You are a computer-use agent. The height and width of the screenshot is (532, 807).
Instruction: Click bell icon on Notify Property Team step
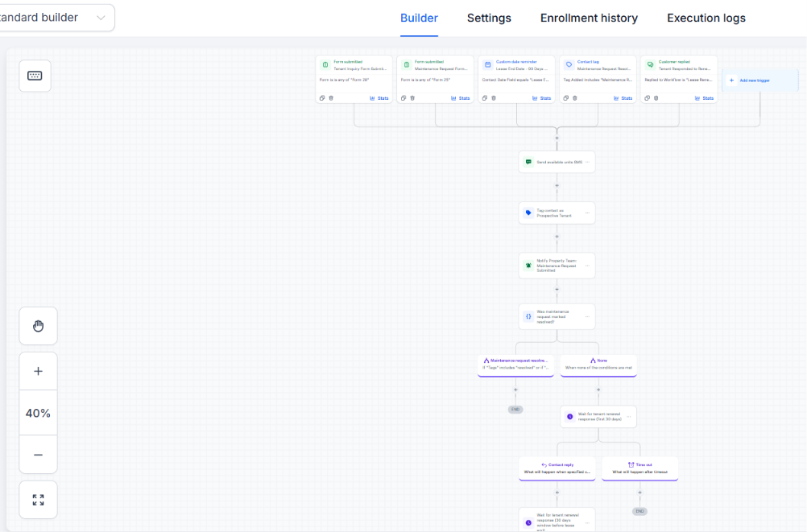pyautogui.click(x=528, y=266)
